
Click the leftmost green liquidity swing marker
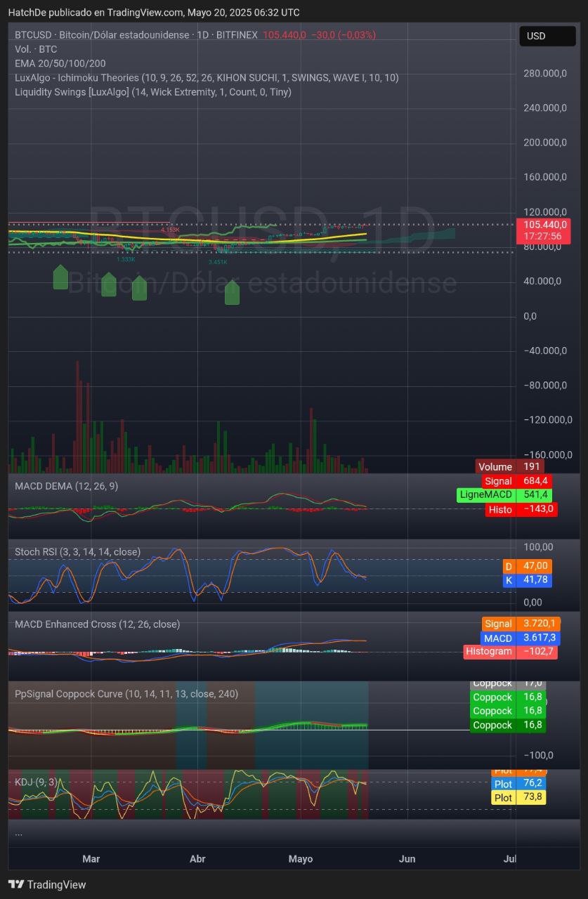[60, 277]
